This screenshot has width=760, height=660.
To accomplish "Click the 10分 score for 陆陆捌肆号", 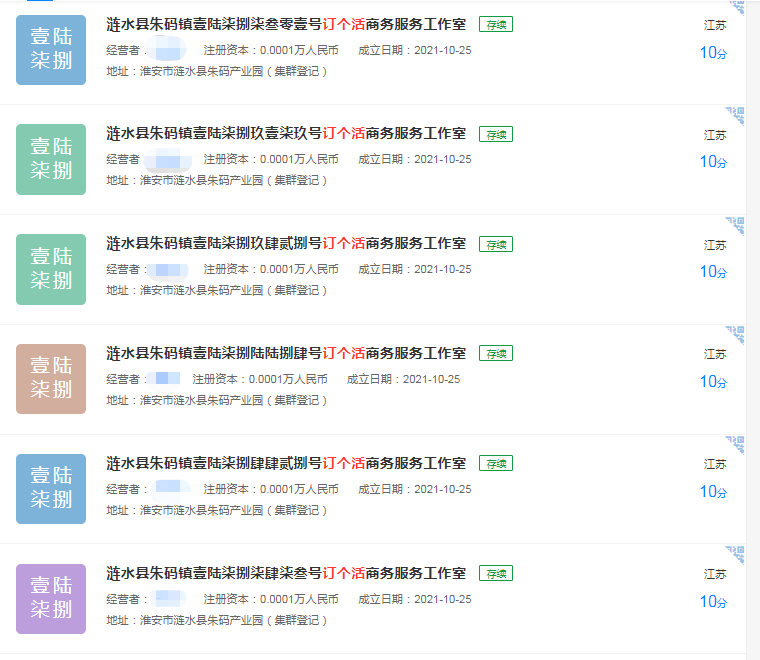I will [x=713, y=381].
